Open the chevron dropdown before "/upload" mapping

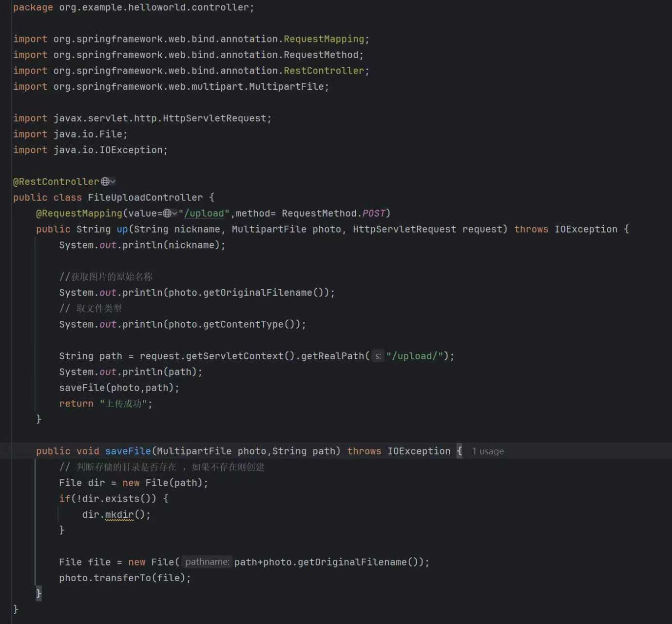pos(175,214)
